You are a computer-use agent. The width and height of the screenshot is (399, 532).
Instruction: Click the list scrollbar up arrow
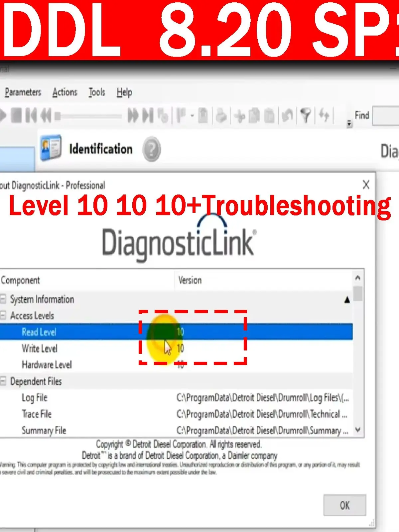click(x=358, y=278)
